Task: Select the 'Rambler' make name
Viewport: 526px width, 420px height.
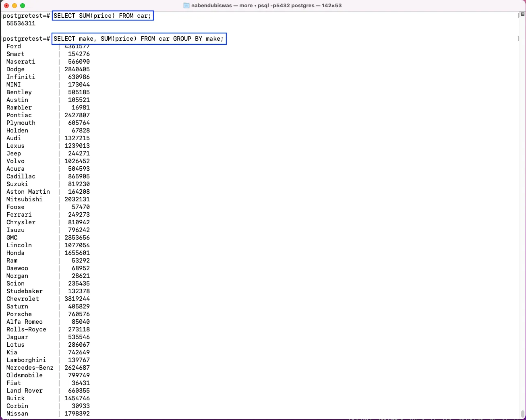Action: 19,108
